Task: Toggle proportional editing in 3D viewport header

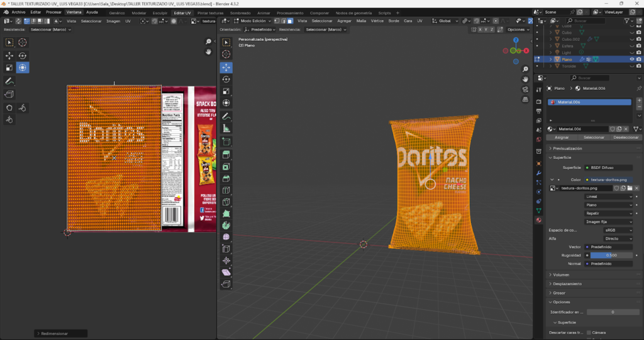Action: (496, 21)
